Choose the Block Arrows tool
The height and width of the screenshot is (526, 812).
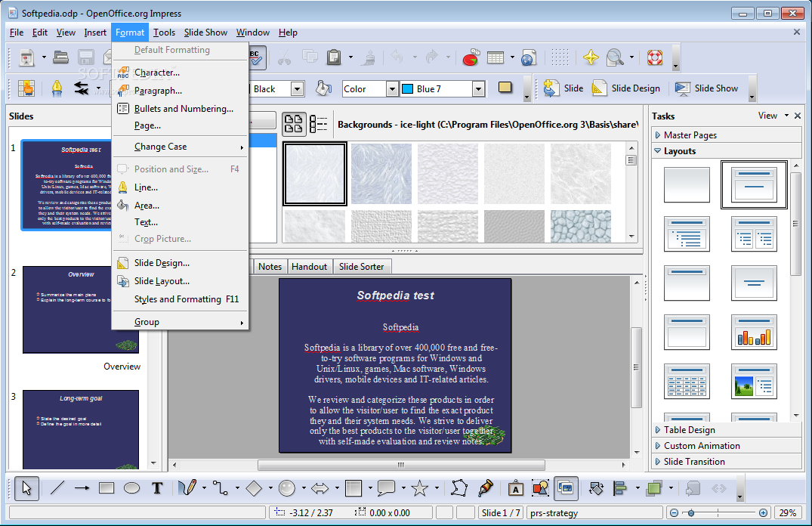(320, 488)
